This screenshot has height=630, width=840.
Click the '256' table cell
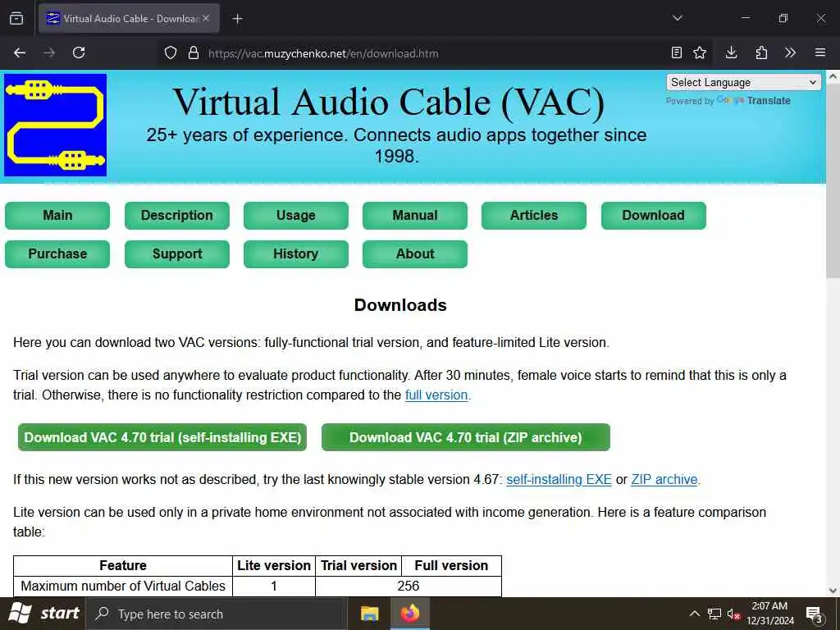(x=409, y=586)
